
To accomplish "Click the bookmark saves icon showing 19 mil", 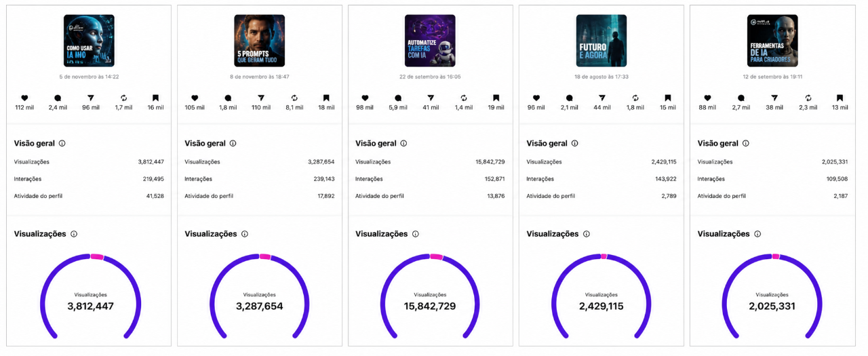I will click(x=496, y=98).
